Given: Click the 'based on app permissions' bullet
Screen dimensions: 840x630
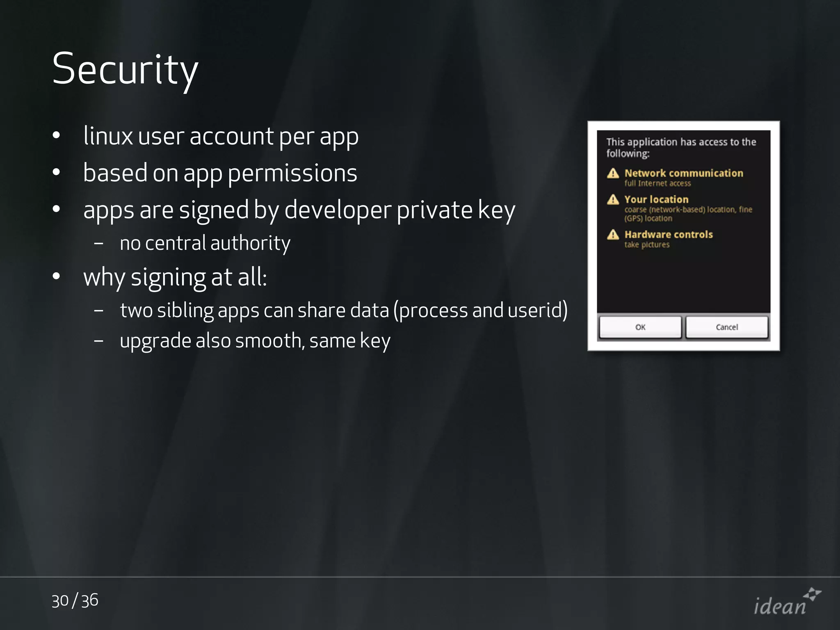Looking at the screenshot, I should pos(220,173).
